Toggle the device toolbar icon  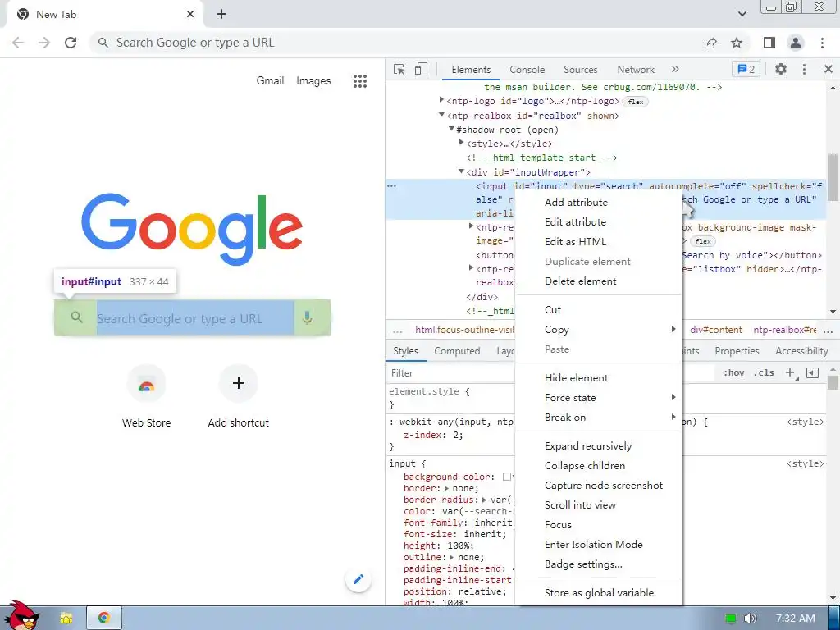tap(421, 69)
